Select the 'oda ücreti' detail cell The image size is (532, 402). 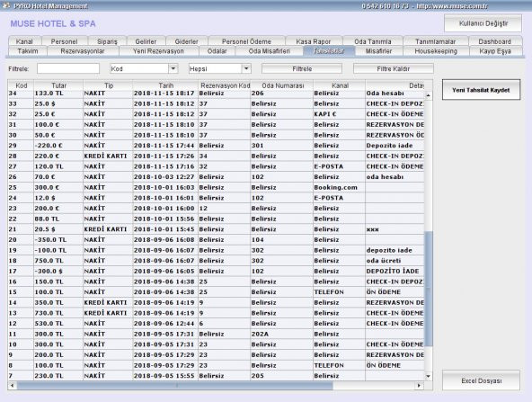[395, 261]
